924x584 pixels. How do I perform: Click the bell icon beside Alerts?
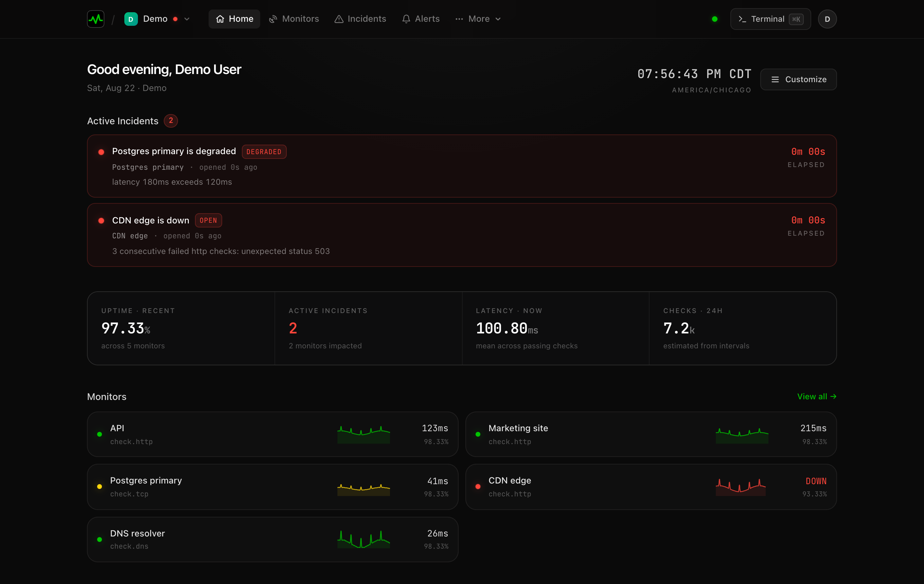(406, 19)
